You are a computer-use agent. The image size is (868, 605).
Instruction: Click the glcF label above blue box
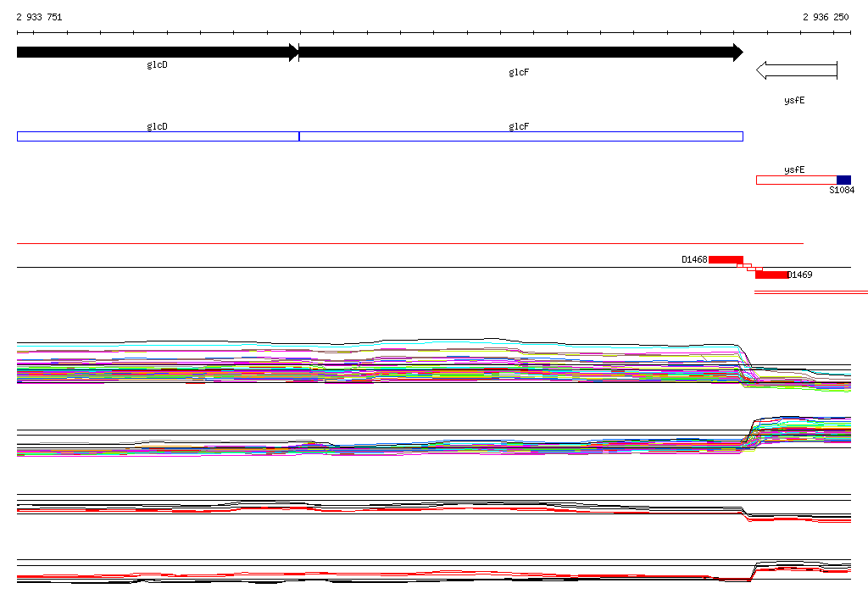[519, 127]
